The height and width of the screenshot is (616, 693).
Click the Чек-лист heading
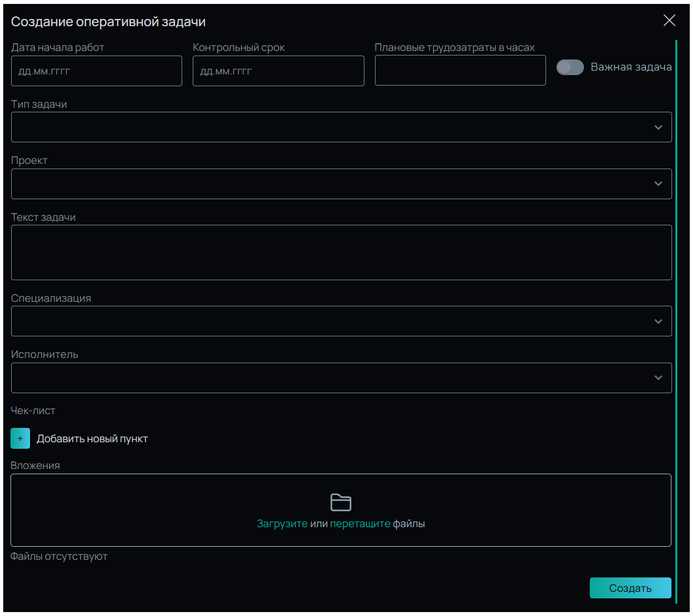click(x=33, y=410)
